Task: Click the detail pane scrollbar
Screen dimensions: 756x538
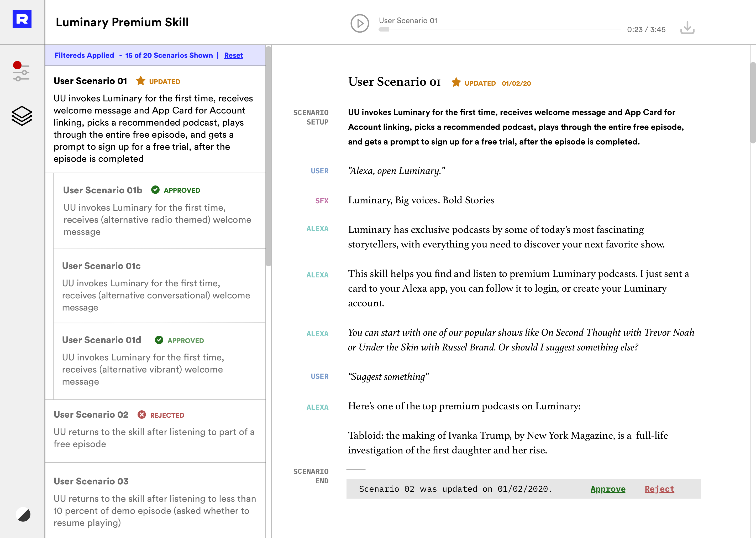Action: 753,103
